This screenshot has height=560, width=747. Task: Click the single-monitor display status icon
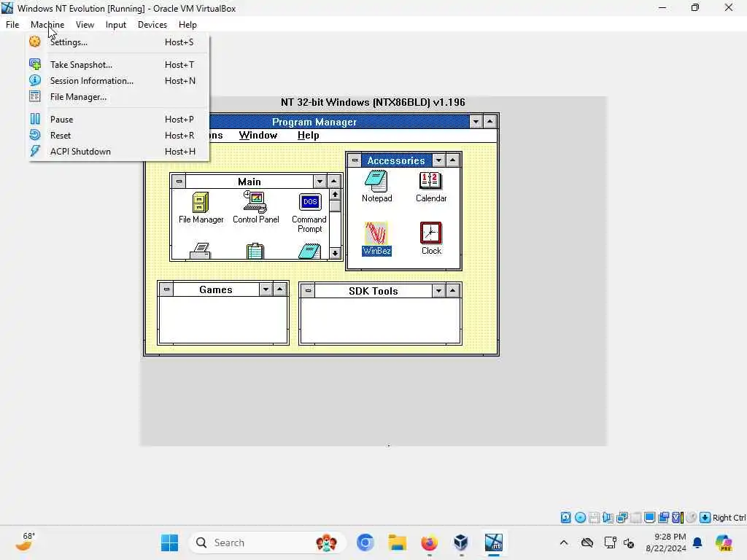pyautogui.click(x=649, y=518)
